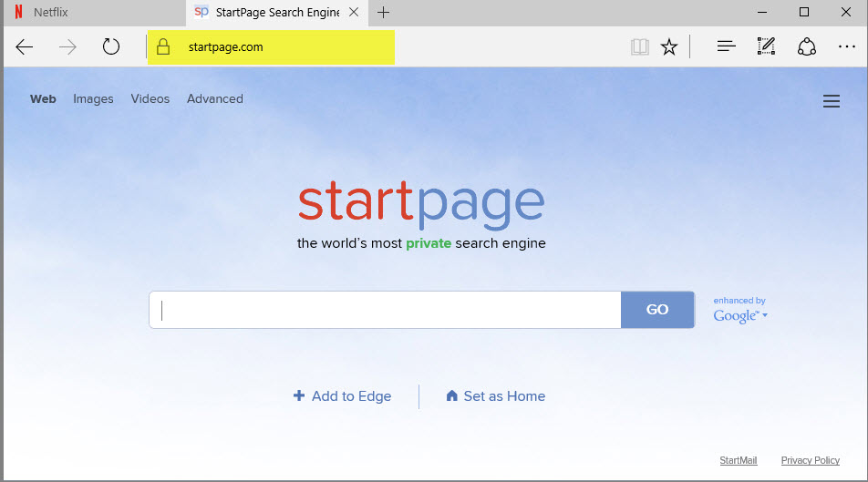This screenshot has height=482, width=868.
Task: Expand the enhanced by Google dropdown
Action: (x=740, y=315)
